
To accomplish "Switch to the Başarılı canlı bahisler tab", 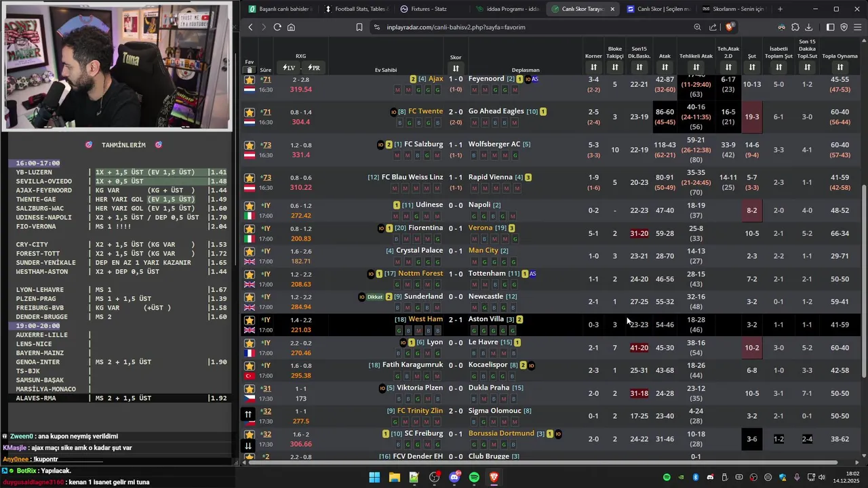I will (x=279, y=9).
